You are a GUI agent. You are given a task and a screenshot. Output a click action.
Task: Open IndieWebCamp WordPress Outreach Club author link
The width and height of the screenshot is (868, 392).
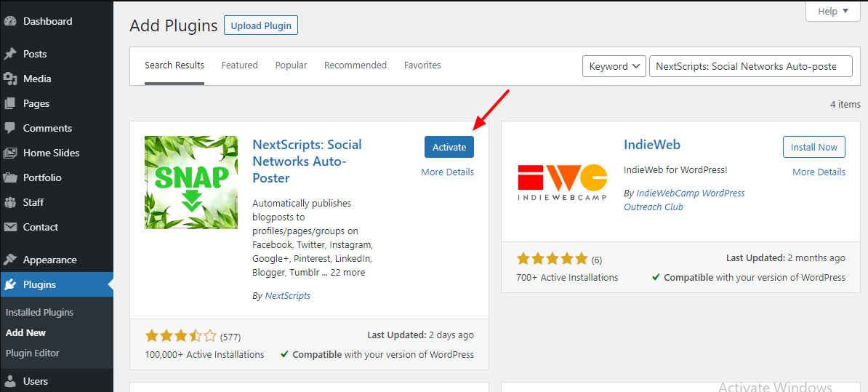[x=684, y=200]
